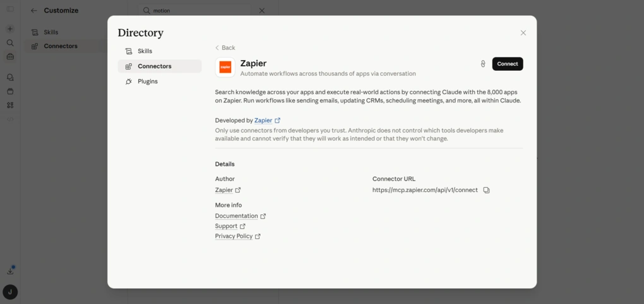Click external-link icon beside Documentation
Viewport: 644px width, 304px height.
pyautogui.click(x=263, y=216)
